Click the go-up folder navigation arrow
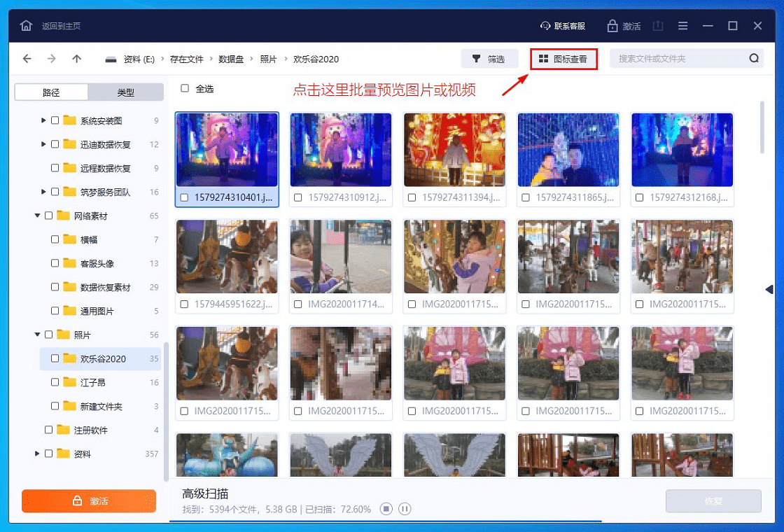 click(x=77, y=59)
